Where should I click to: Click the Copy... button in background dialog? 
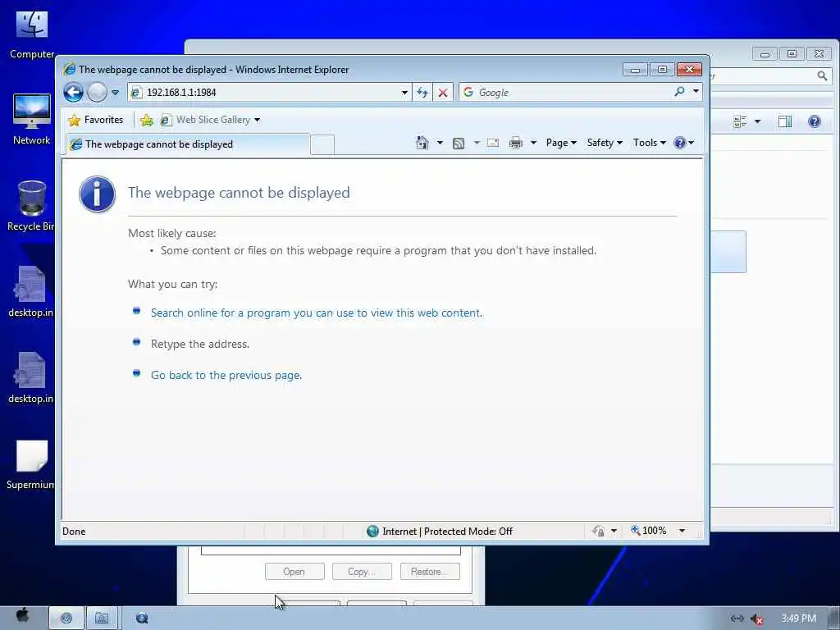coord(362,572)
